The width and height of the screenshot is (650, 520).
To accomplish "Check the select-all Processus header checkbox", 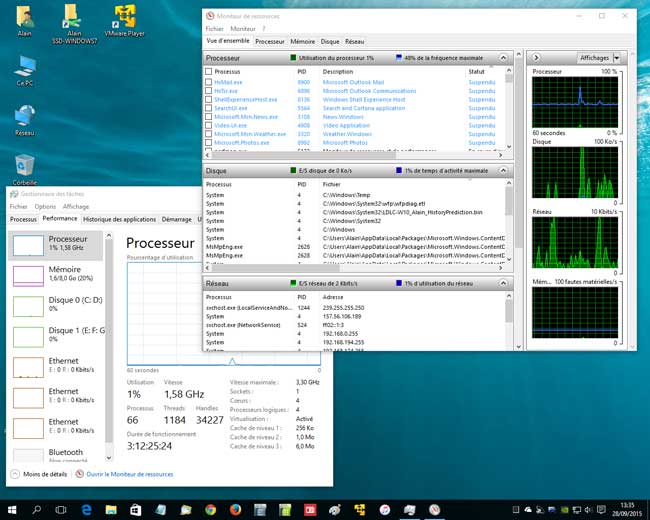I will click(209, 72).
